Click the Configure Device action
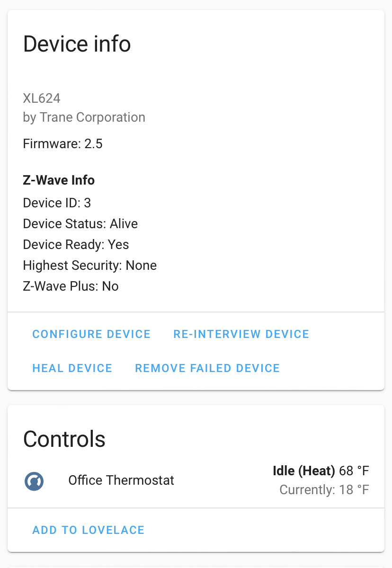Viewport: 392px width, 568px height. pyautogui.click(x=91, y=334)
